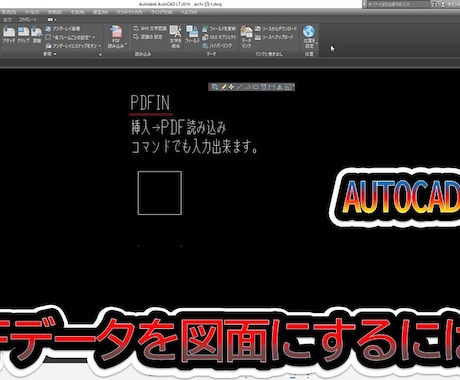Open the Draw (作成) menu
Viewport: 460px width, 380px height.
[x=55, y=12]
